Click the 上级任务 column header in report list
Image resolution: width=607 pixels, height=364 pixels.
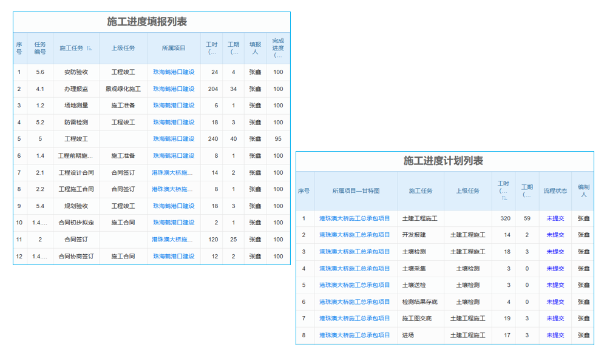(x=125, y=49)
